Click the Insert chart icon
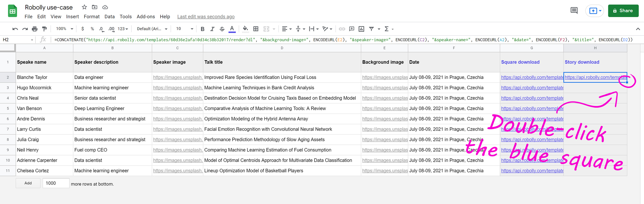Image resolution: width=644 pixels, height=204 pixels. [361, 29]
